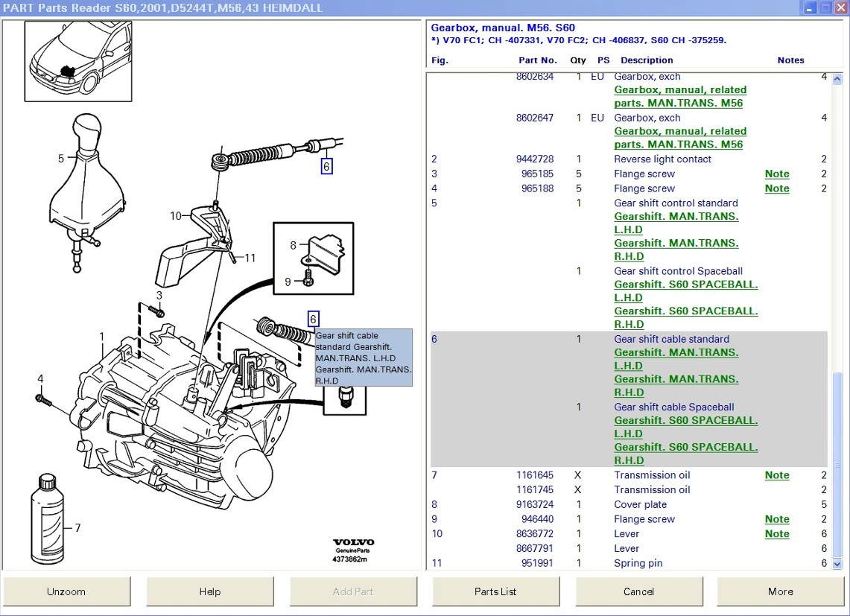Open related parts link under Gearbox 8602647
This screenshot has height=616, width=850.
pyautogui.click(x=680, y=138)
